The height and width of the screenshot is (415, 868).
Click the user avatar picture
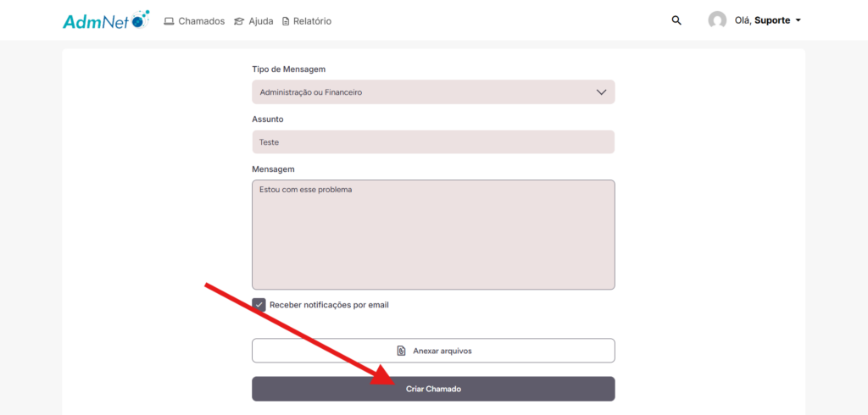[717, 20]
